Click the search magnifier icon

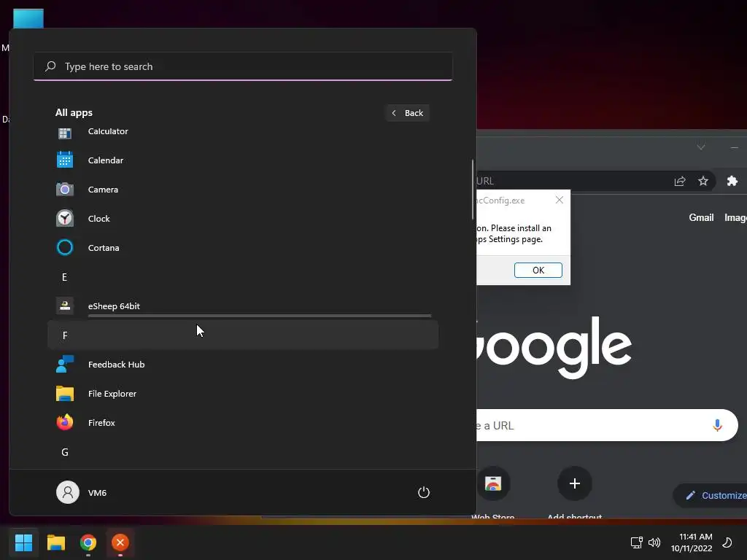[50, 66]
